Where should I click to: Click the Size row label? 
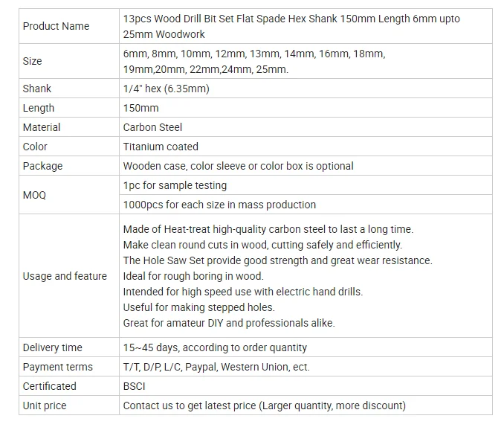33,61
